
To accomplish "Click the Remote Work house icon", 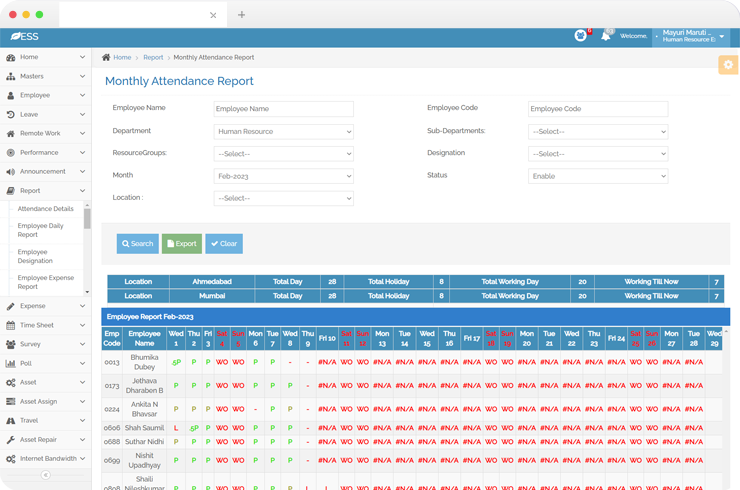I will pyautogui.click(x=10, y=134).
